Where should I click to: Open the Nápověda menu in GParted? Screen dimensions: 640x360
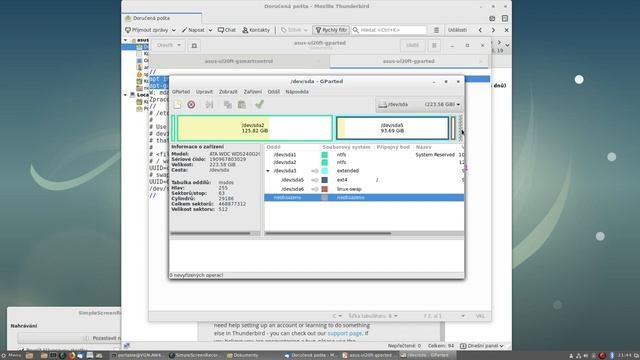[297, 92]
